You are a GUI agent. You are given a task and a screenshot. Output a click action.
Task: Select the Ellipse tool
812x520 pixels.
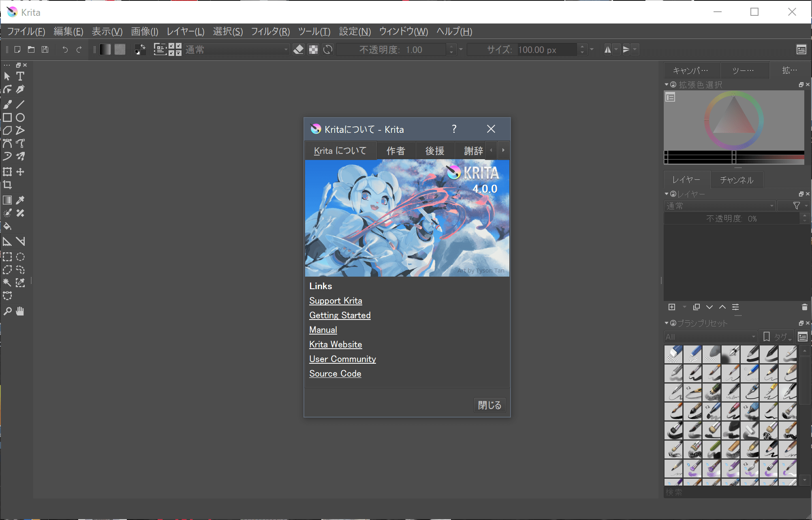click(x=20, y=117)
